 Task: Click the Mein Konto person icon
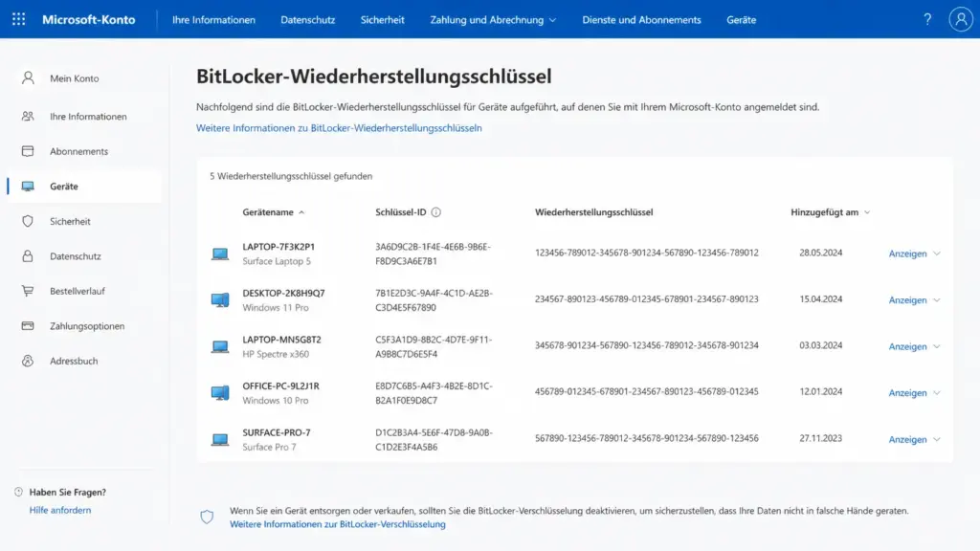(28, 77)
